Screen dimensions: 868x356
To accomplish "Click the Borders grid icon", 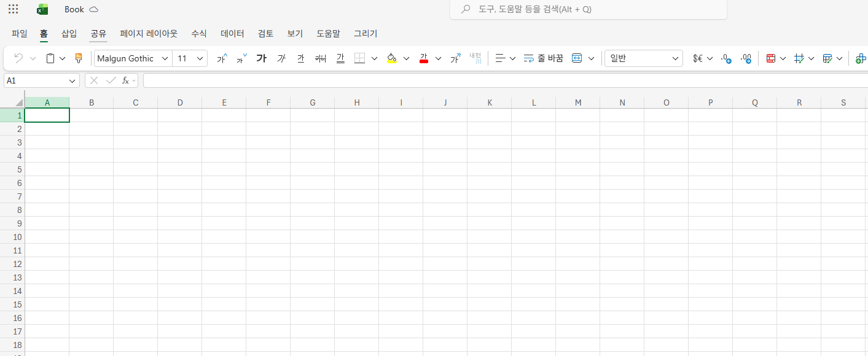I will point(360,58).
